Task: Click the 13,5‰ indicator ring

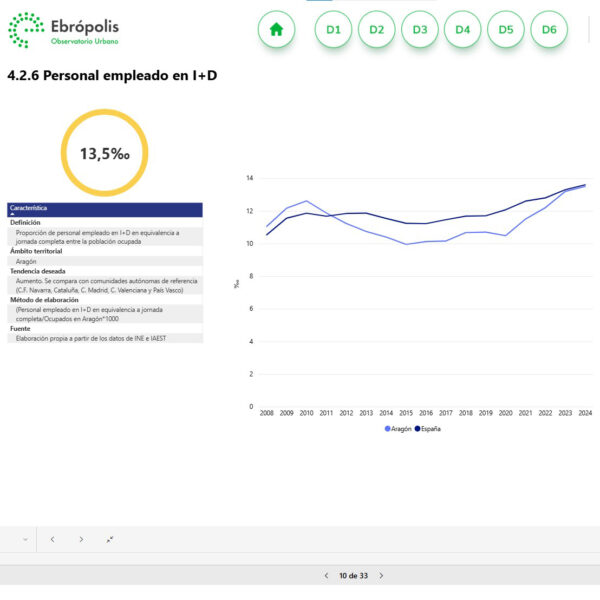Action: coord(105,153)
